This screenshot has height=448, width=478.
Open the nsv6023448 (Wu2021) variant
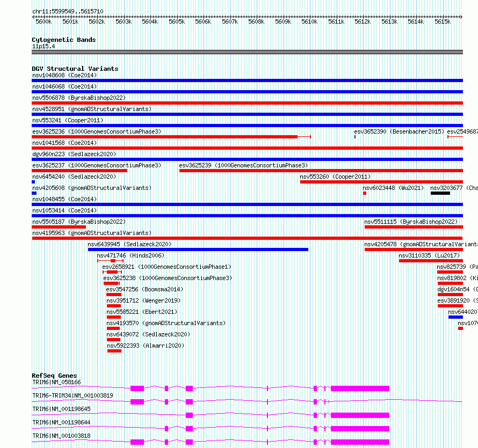coord(393,188)
